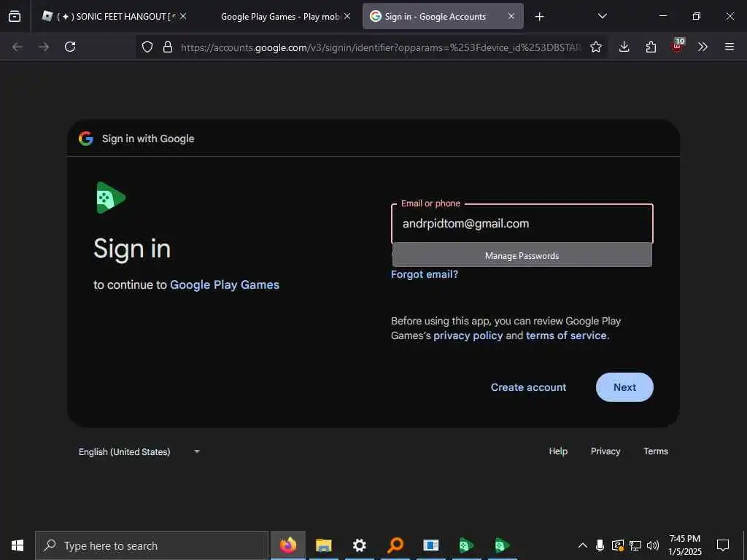Open the Help footer link
Screen dimensions: 747x560
[558, 451]
